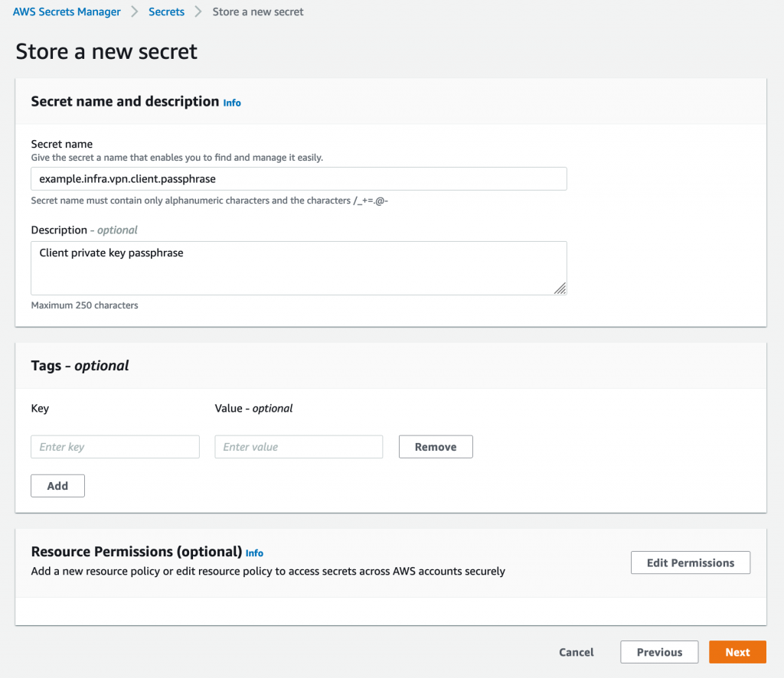Click the 'Maximum 250 characters' hint text
The height and width of the screenshot is (678, 784).
84,305
